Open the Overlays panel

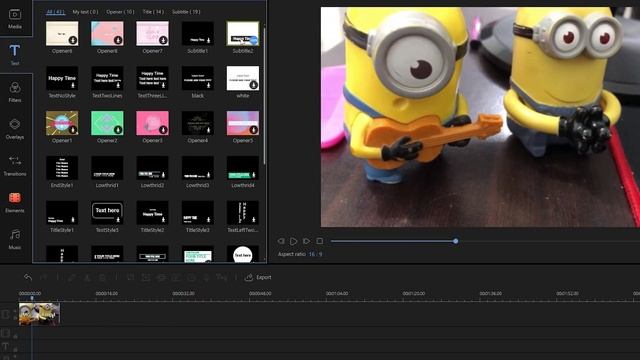tap(15, 129)
